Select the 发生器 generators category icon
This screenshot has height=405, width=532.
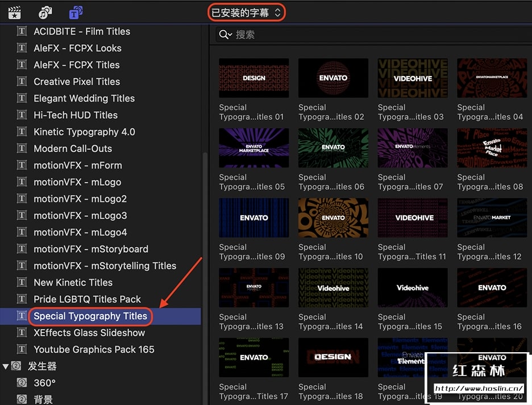pyautogui.click(x=16, y=366)
